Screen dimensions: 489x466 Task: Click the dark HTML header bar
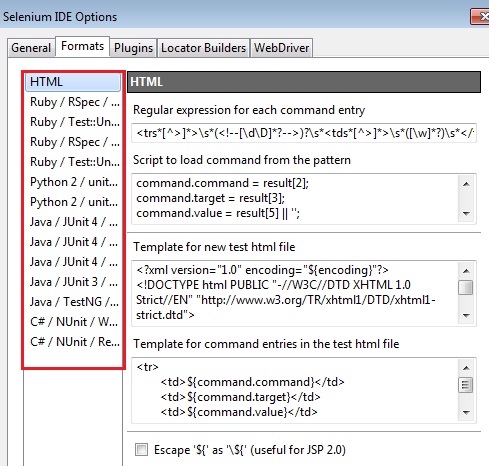(x=304, y=82)
